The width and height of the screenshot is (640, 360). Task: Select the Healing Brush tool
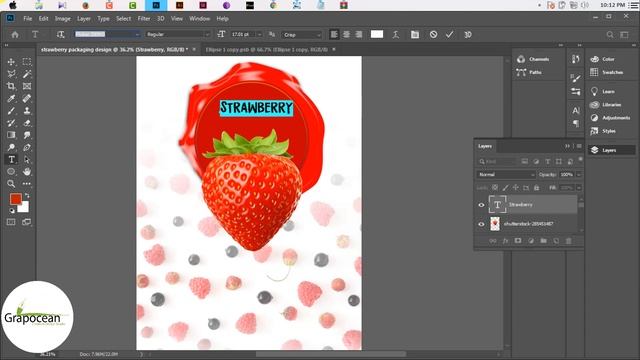pyautogui.click(x=27, y=98)
